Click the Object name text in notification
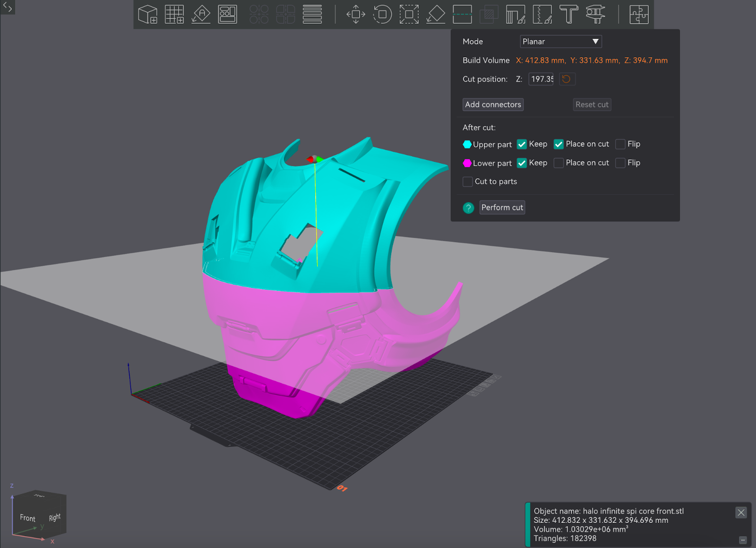 point(609,511)
